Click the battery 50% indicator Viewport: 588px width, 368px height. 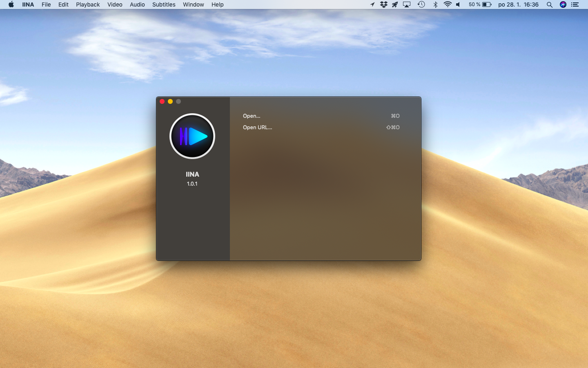(480, 4)
